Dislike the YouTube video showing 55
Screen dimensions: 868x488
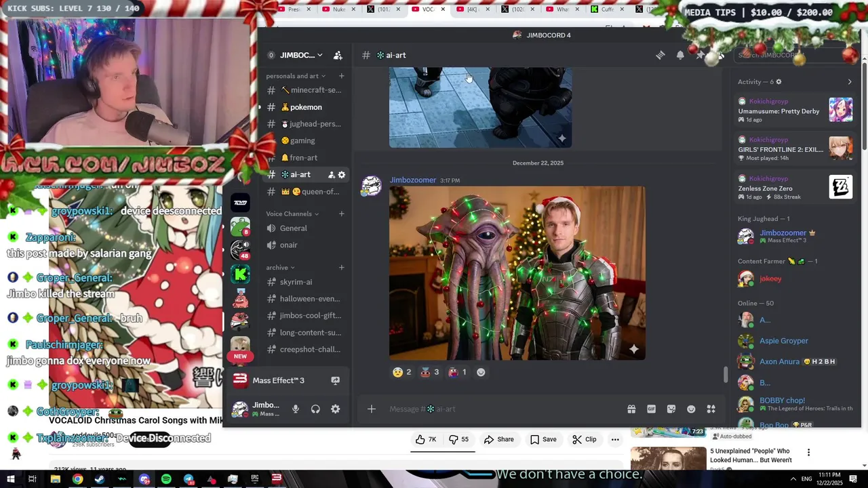459,439
